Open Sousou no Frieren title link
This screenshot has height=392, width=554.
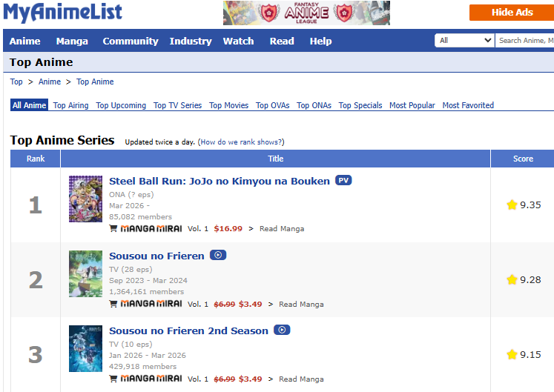[156, 256]
